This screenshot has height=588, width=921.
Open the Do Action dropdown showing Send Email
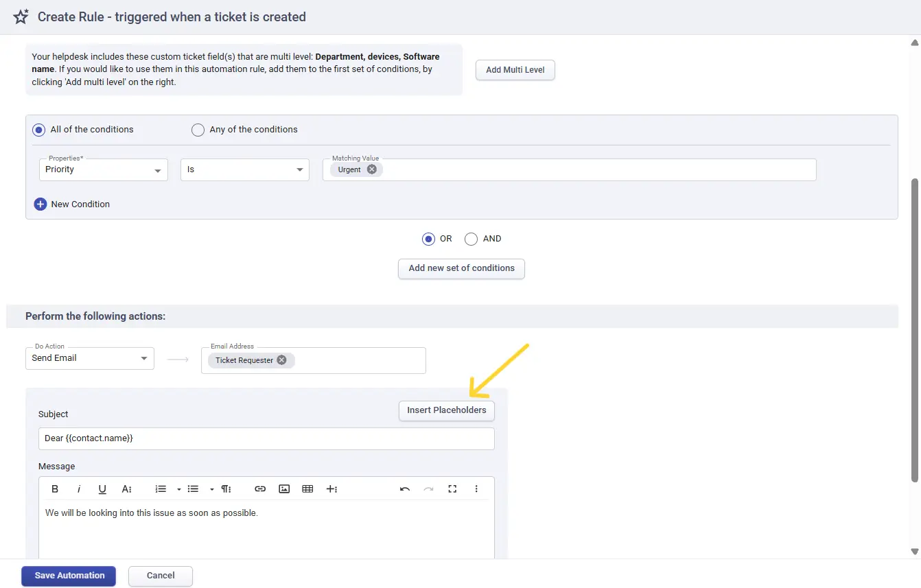click(x=90, y=358)
